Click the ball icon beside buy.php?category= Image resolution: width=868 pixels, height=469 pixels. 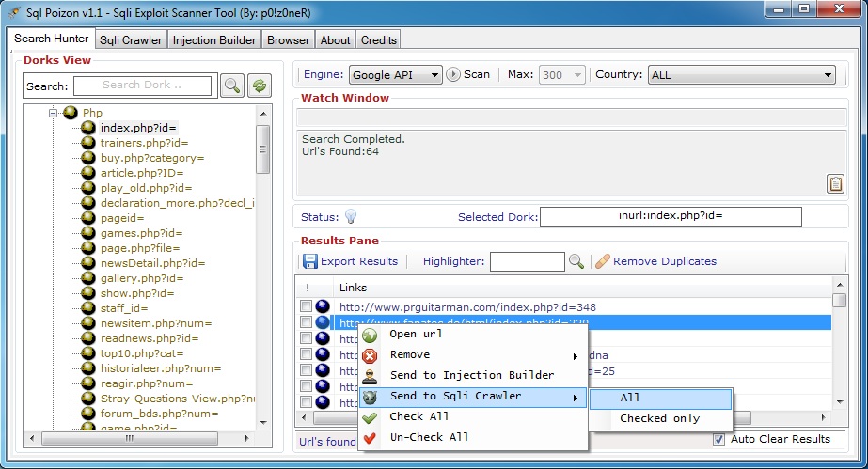tap(88, 158)
